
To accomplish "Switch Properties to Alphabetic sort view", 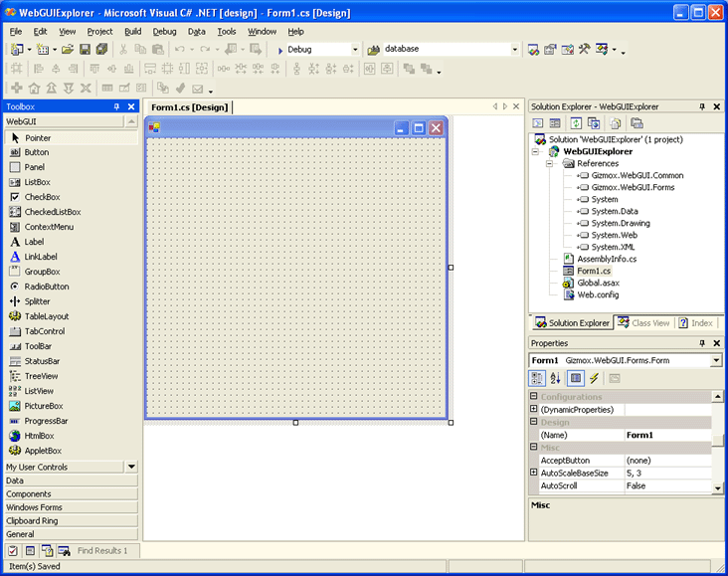I will pos(555,378).
